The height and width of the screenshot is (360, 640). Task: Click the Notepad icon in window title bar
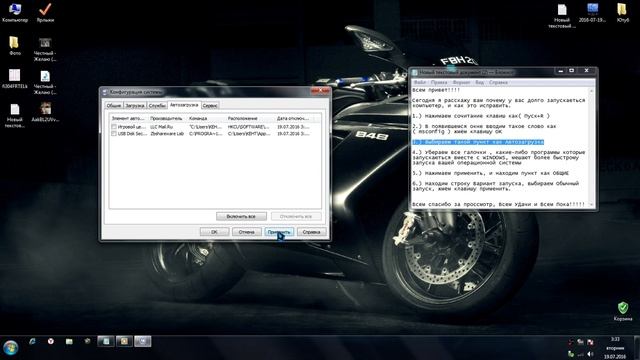tap(415, 73)
